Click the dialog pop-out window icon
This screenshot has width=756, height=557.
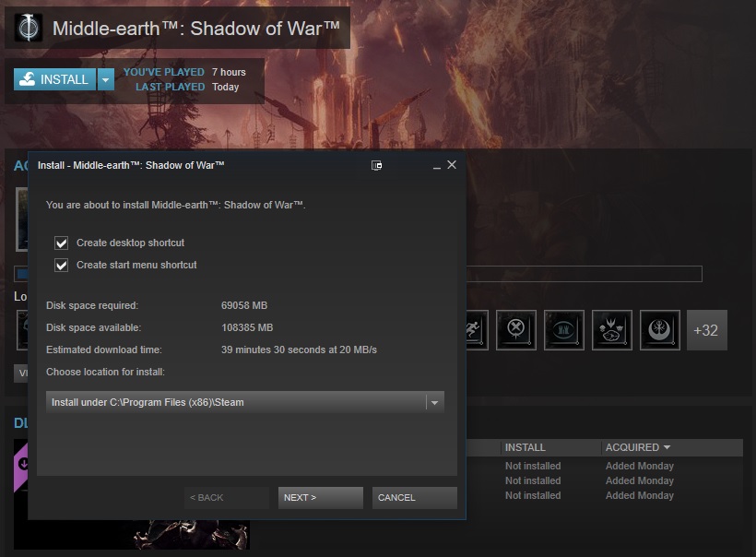(x=376, y=165)
